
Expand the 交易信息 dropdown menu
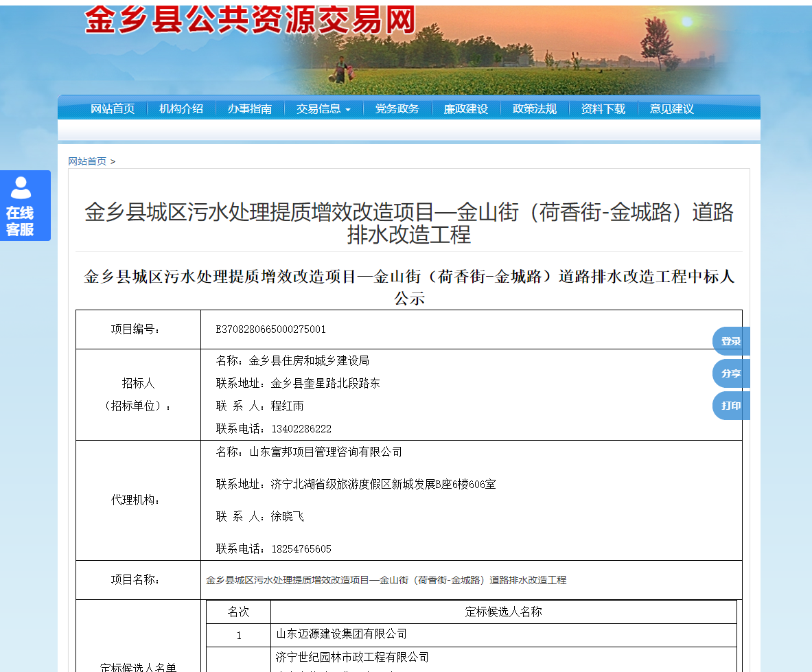[x=323, y=108]
